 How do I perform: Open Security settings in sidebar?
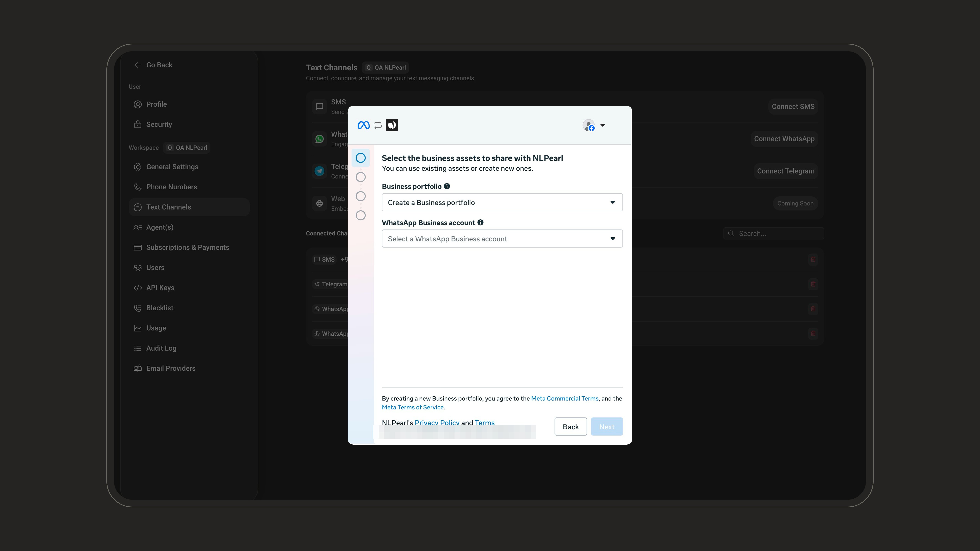[x=189, y=124]
